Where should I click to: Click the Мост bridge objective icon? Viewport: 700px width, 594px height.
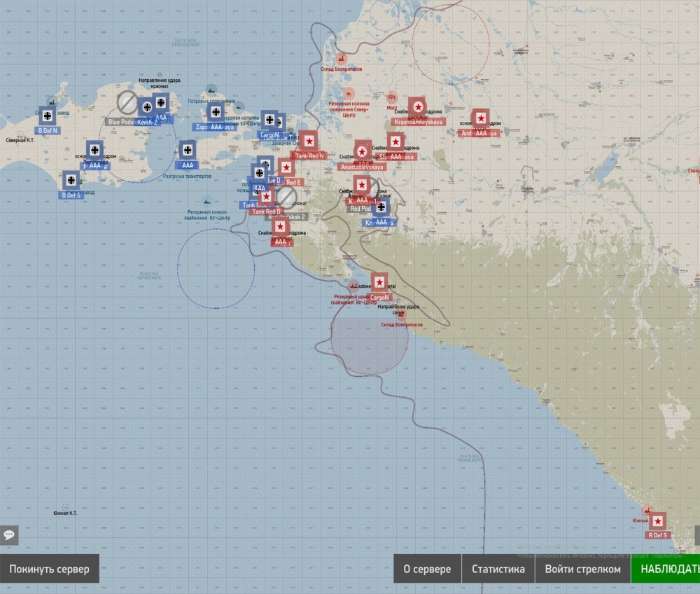coord(391,97)
